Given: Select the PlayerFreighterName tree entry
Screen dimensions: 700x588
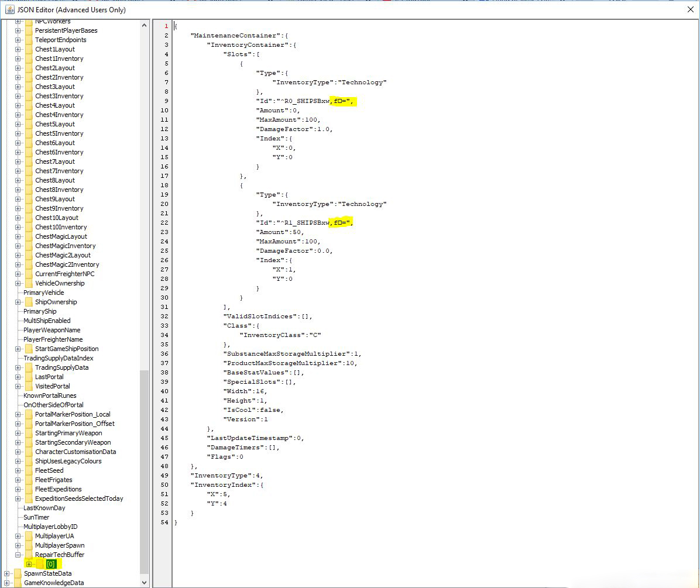Looking at the screenshot, I should click(53, 339).
